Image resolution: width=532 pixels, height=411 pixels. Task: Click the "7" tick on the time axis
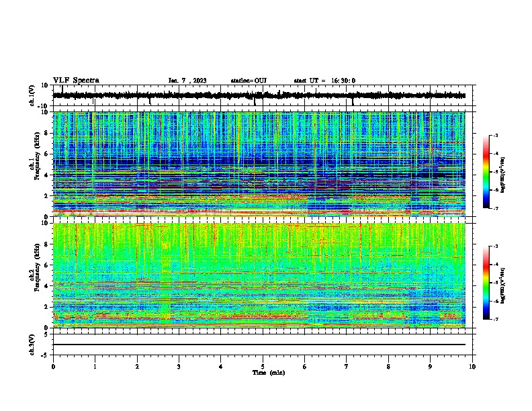click(347, 367)
